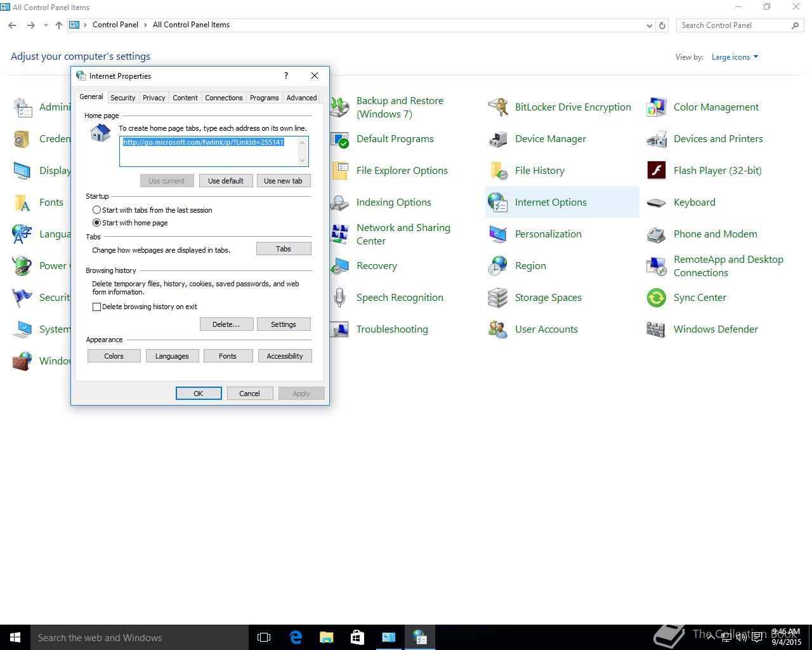Click the Use default button

[226, 181]
